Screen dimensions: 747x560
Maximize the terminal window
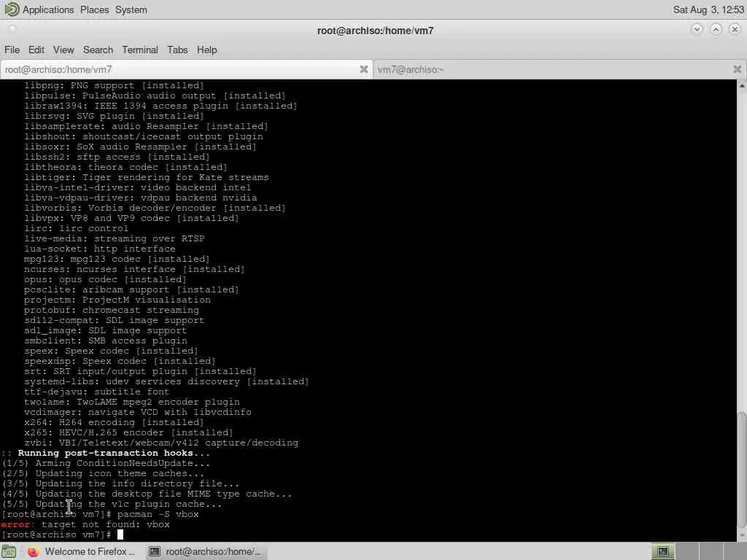coord(716,29)
